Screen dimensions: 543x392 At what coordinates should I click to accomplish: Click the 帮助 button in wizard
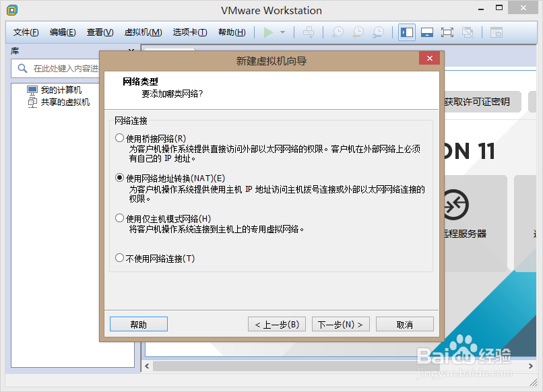click(139, 324)
